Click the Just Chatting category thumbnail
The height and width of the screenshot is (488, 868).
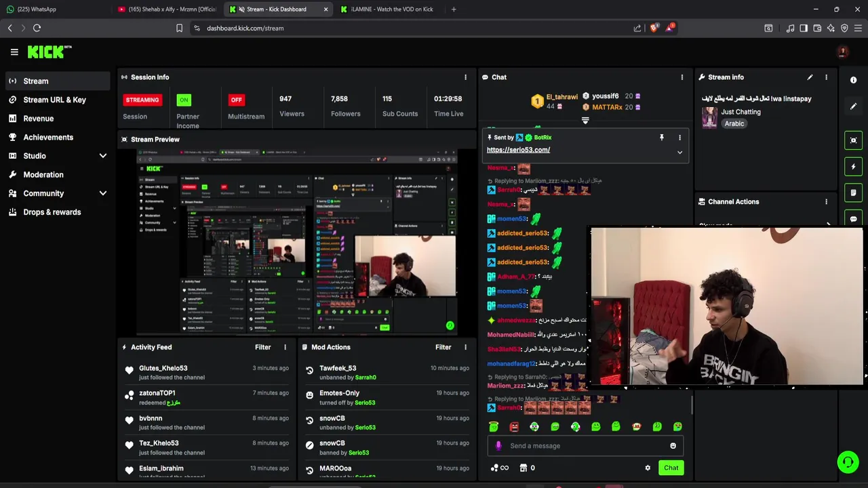pos(710,117)
